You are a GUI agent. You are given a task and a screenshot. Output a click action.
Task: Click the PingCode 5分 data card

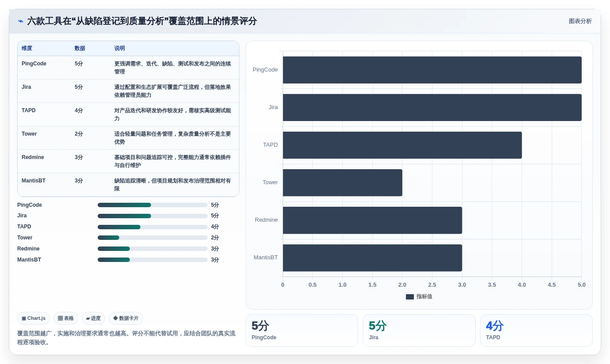point(302,330)
